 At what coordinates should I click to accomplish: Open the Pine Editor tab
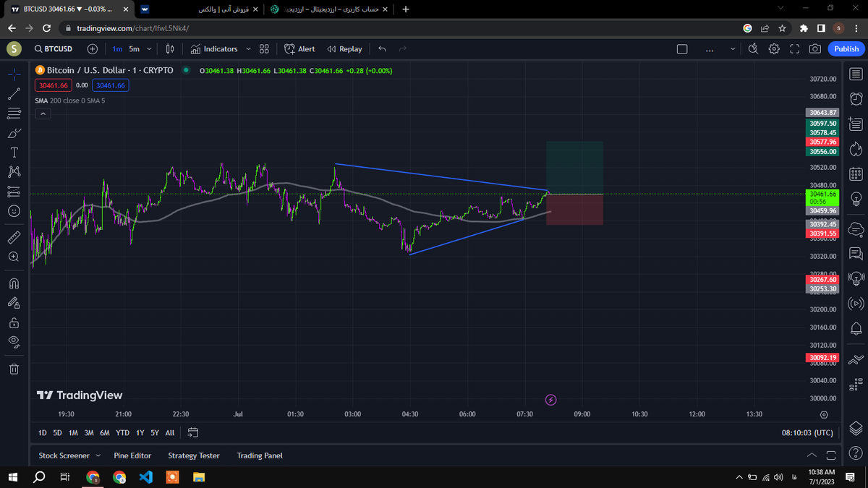(x=132, y=455)
